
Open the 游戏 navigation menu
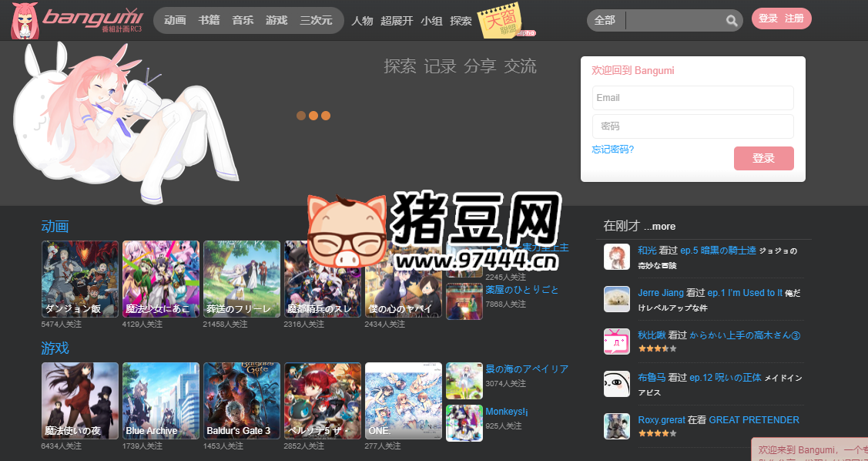point(276,21)
